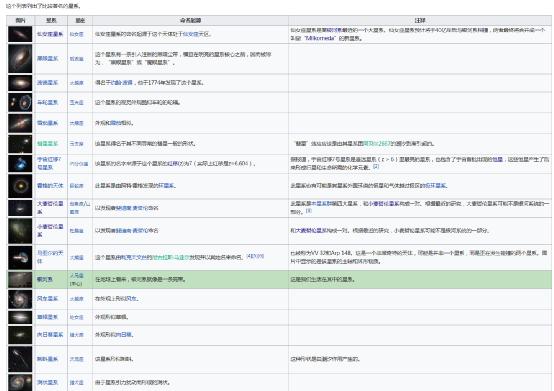Open the Mayall's Object thumbnail image
The image size is (554, 391).
20,257
